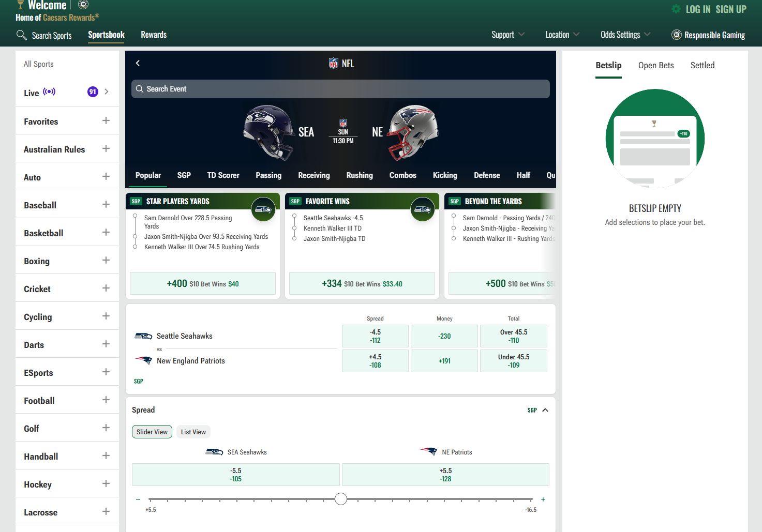The width and height of the screenshot is (762, 532).
Task: Click the round badge icon next to Welcome
Action: (x=83, y=5)
